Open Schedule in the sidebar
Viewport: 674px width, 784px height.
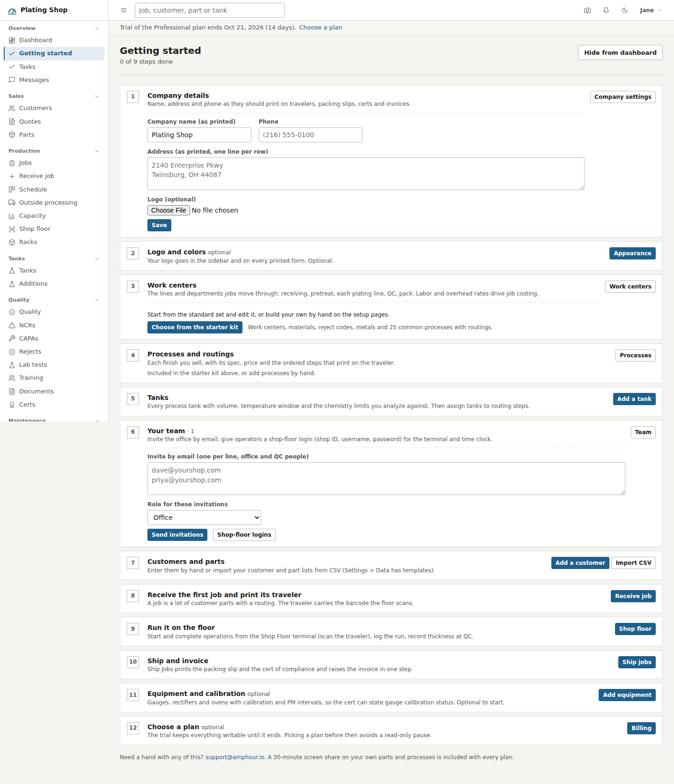coord(54,190)
